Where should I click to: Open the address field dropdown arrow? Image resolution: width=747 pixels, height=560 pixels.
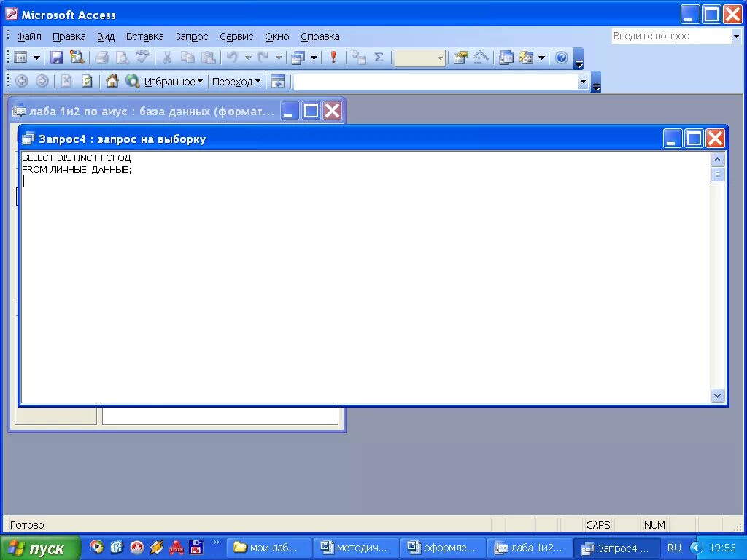583,82
